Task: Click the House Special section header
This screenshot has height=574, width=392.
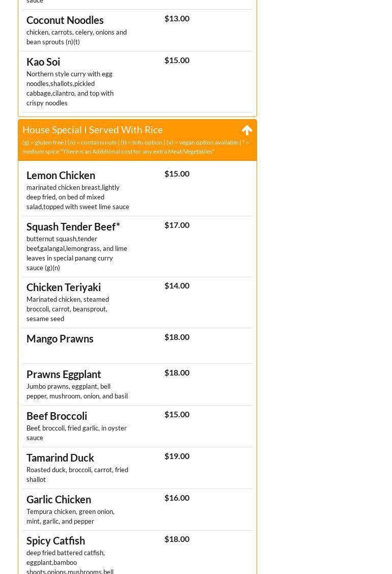Action: coord(93,130)
